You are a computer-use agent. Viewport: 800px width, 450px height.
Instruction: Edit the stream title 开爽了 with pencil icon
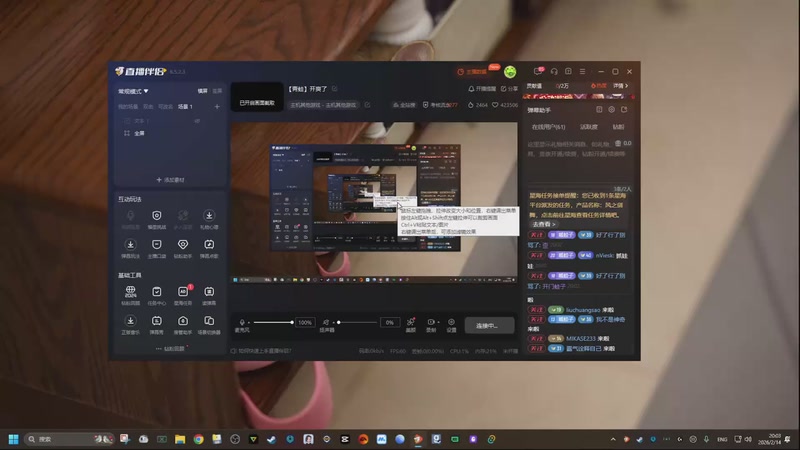coord(335,89)
